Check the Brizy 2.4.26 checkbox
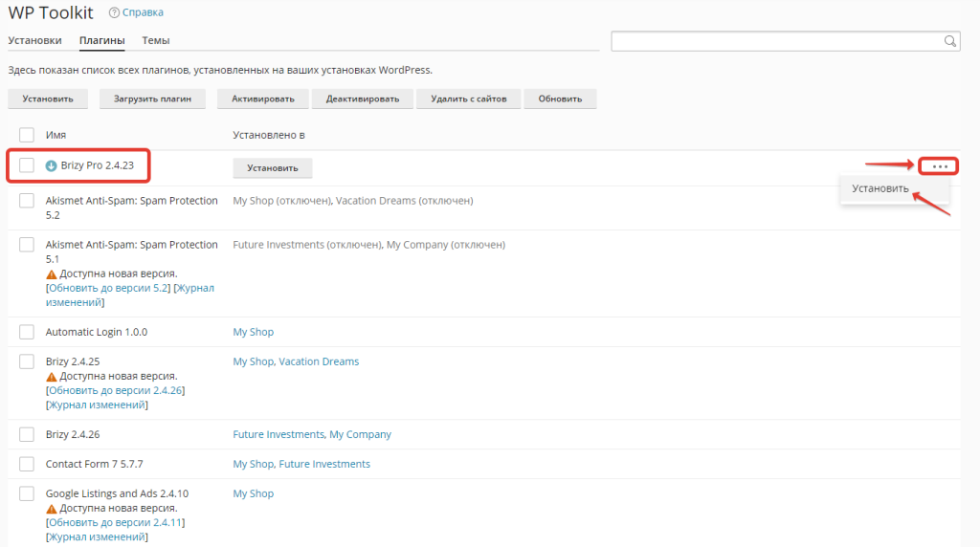The width and height of the screenshot is (980, 547). 26,434
